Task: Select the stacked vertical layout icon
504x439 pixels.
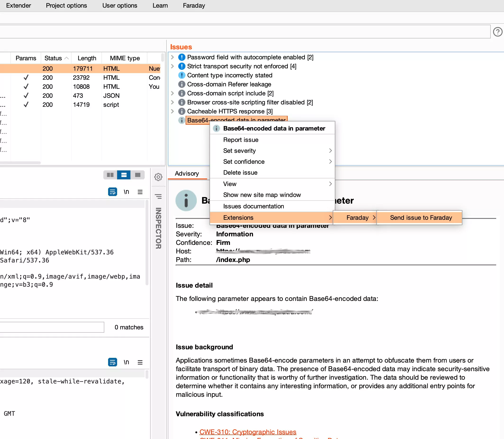Action: tap(124, 175)
